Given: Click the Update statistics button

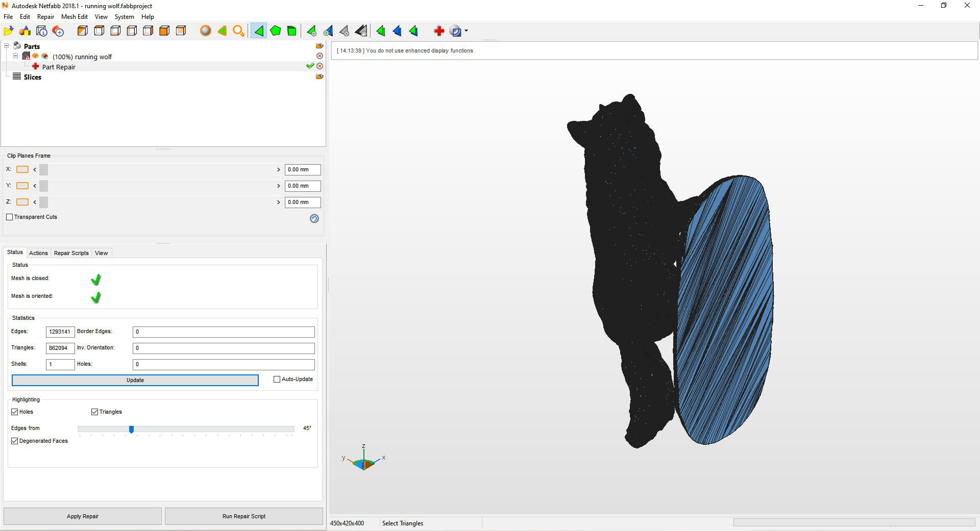Looking at the screenshot, I should 135,380.
